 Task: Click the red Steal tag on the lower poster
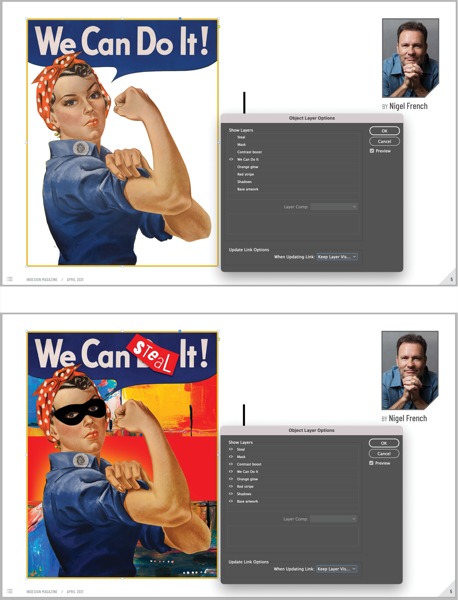(153, 355)
